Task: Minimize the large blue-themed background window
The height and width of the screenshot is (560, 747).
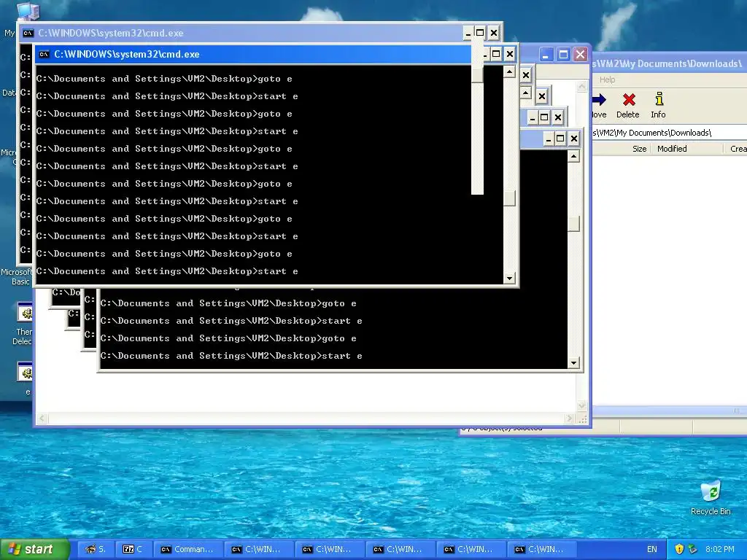Action: (546, 54)
